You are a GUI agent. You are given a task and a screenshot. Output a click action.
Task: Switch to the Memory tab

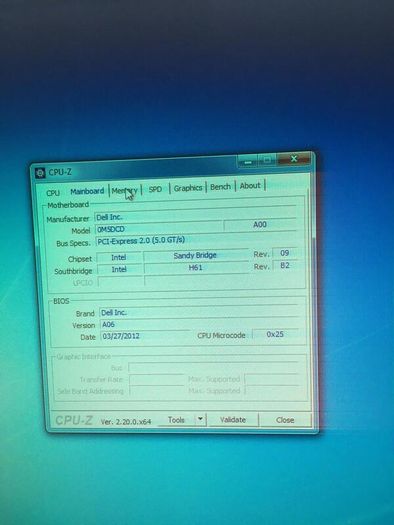125,191
